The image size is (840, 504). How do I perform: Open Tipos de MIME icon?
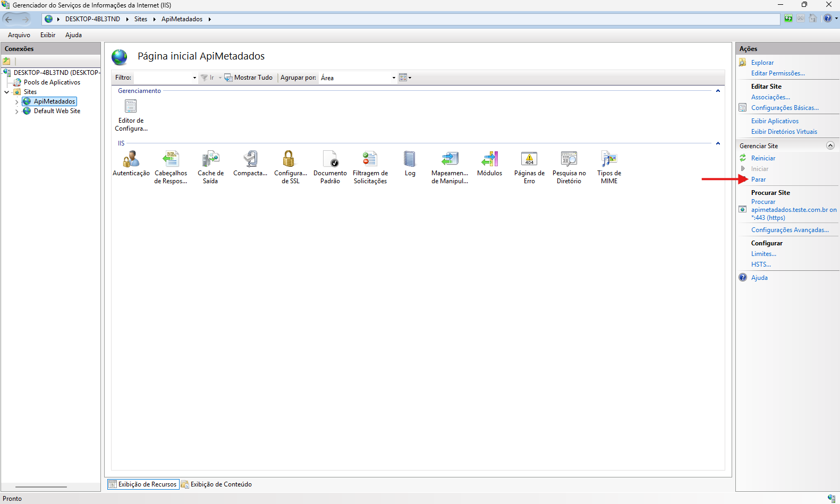[x=609, y=159]
